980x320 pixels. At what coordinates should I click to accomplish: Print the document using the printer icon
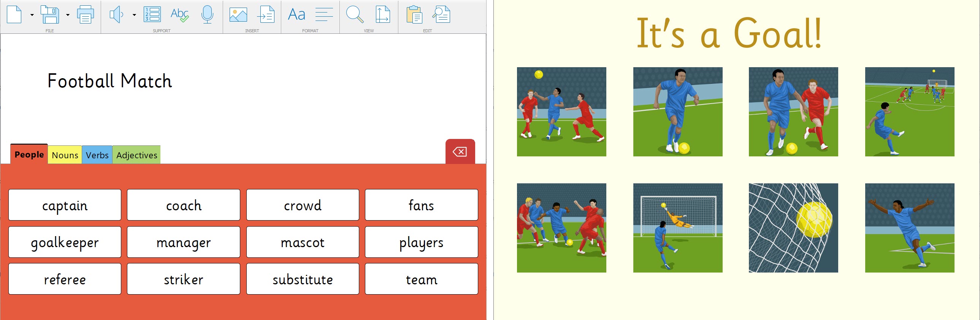pos(85,14)
